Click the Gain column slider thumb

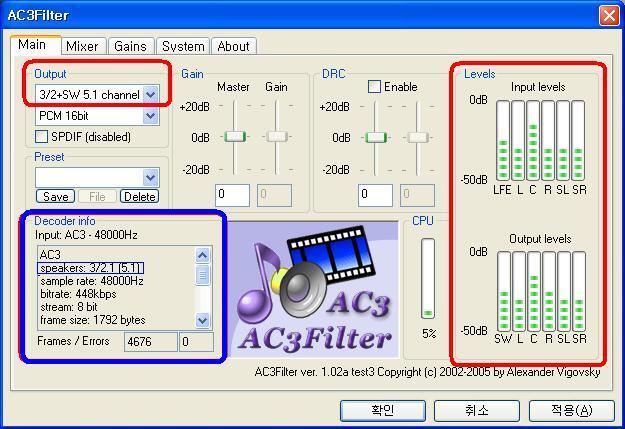[x=277, y=137]
